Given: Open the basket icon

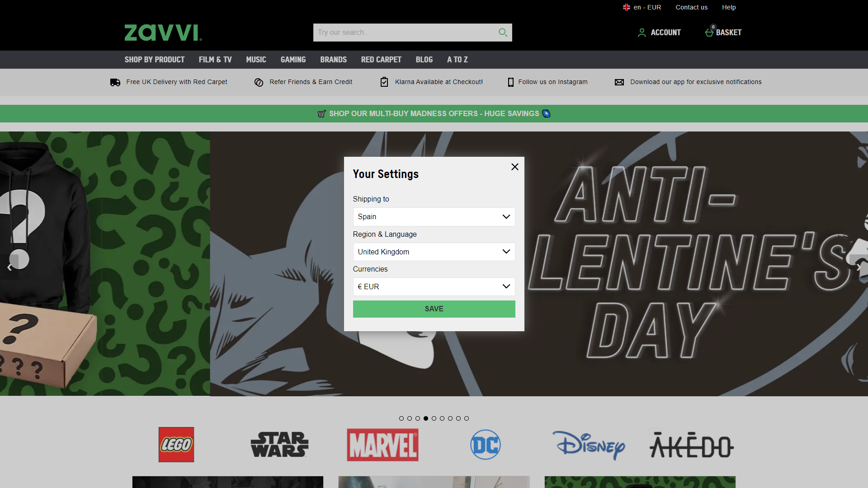Looking at the screenshot, I should 709,32.
